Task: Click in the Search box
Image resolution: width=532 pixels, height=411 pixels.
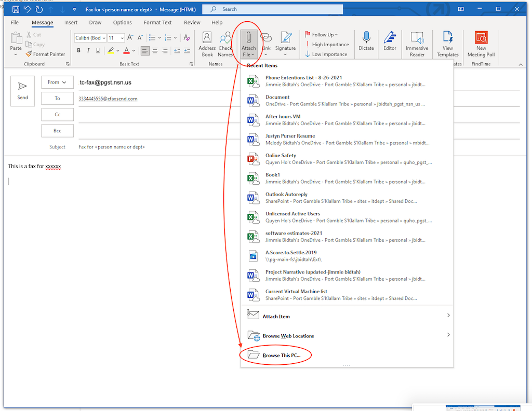Action: pyautogui.click(x=272, y=9)
